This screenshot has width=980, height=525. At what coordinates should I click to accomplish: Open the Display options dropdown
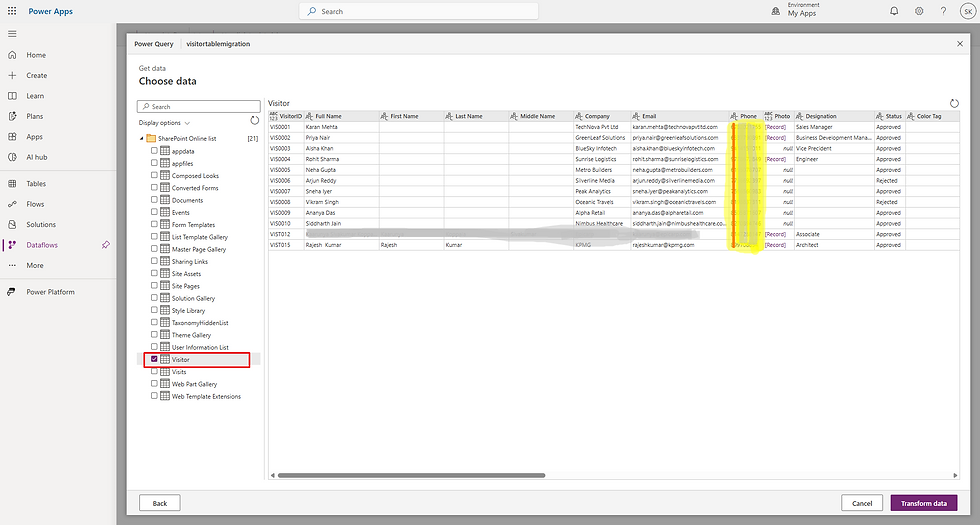point(164,123)
